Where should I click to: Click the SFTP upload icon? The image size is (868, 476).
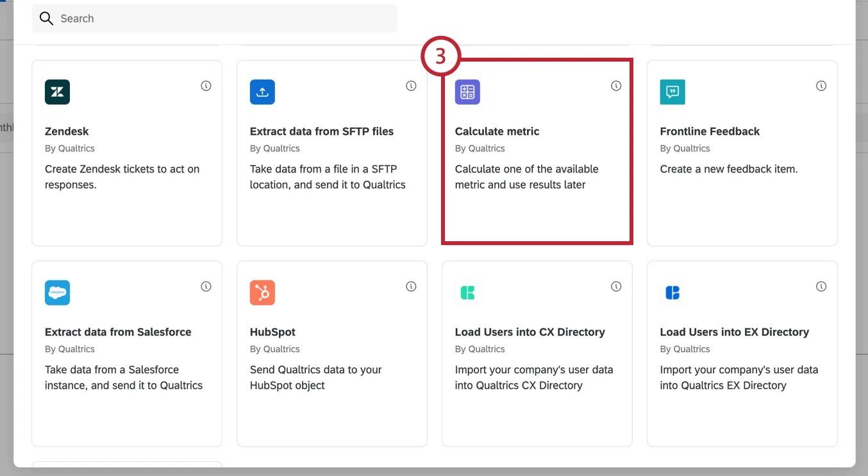(x=262, y=92)
